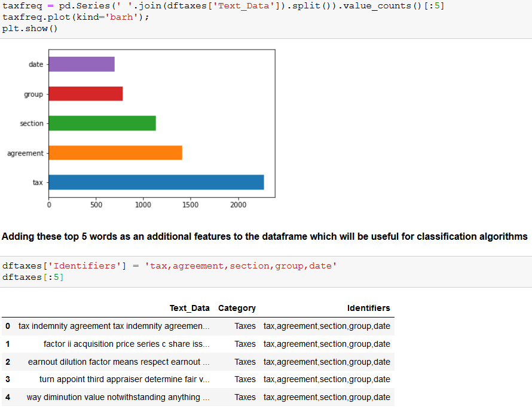The width and height of the screenshot is (532, 412).
Task: Click row index 0 in the dataframe
Action: pyautogui.click(x=8, y=326)
